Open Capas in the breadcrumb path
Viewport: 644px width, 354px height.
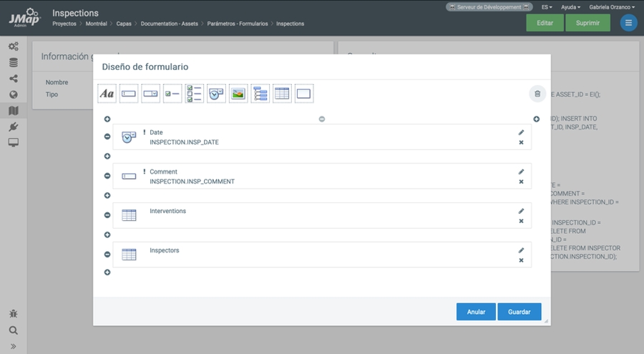(x=124, y=24)
